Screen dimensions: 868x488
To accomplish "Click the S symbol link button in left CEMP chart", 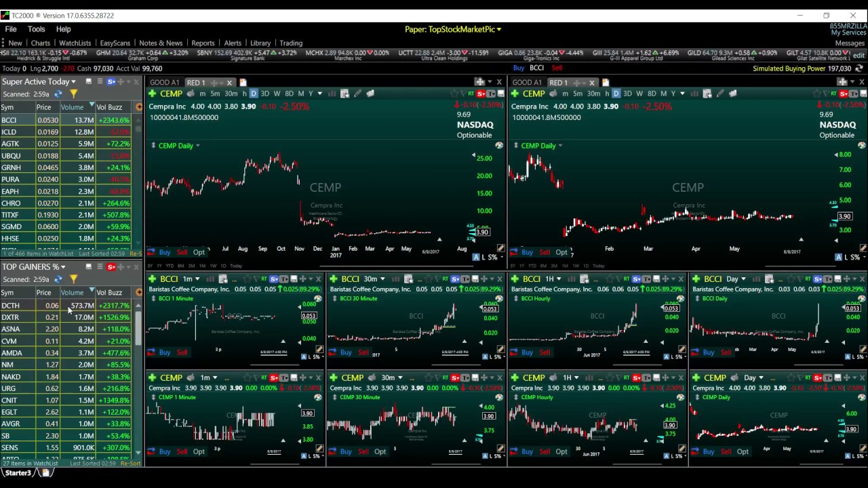I will click(x=481, y=94).
